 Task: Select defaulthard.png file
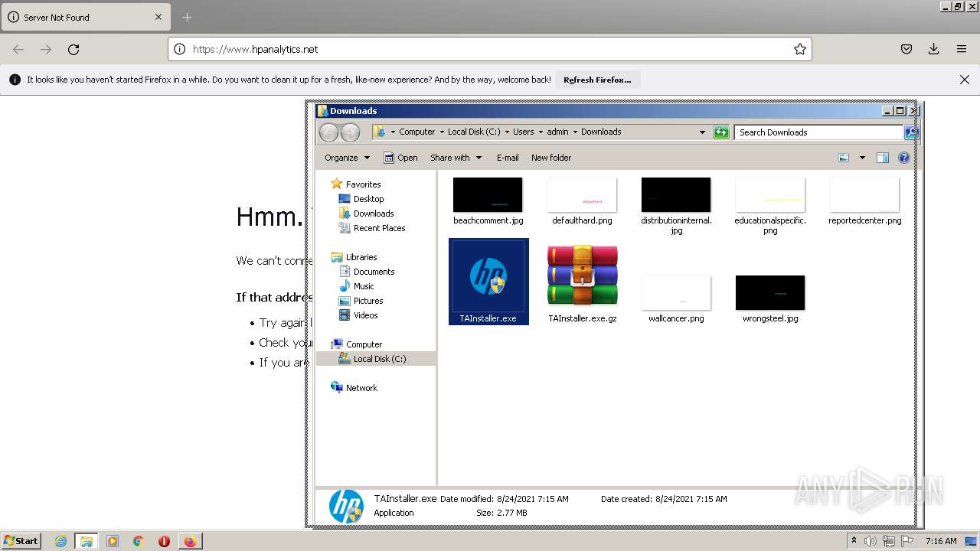pos(582,202)
